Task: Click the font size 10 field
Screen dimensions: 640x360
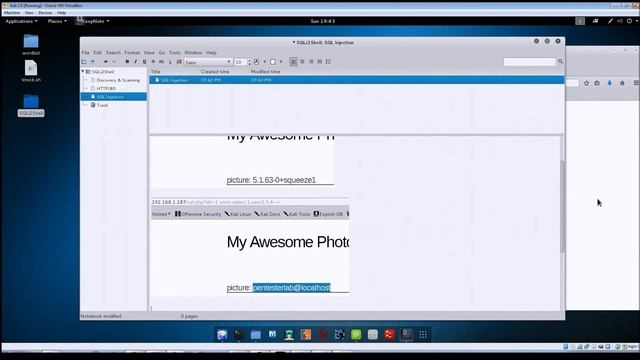Action: [x=240, y=62]
